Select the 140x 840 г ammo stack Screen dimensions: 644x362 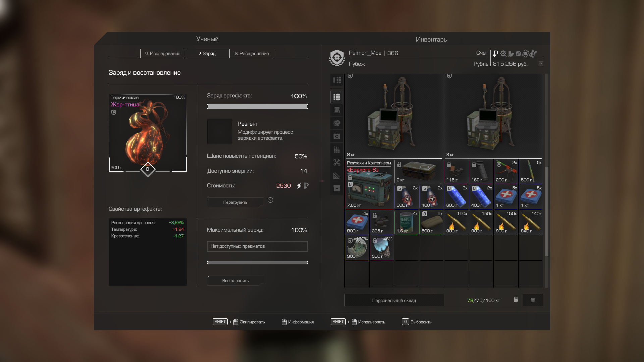[x=531, y=222]
